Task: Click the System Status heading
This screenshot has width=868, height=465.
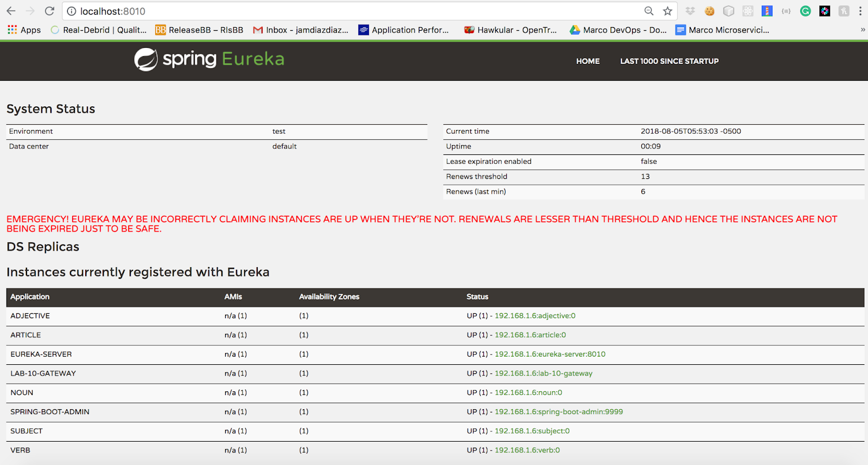Action: click(51, 109)
